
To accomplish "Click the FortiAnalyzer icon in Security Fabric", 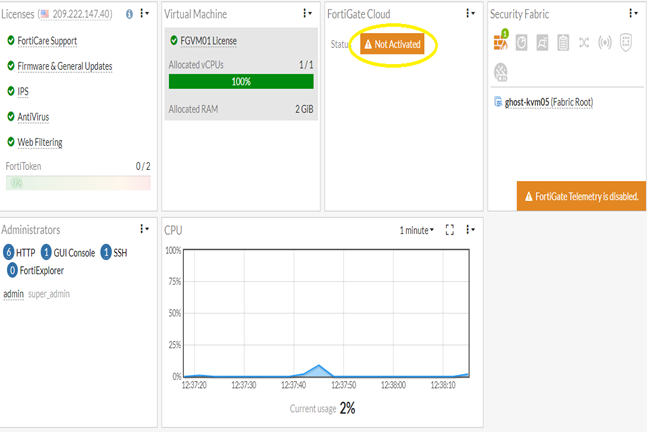I will coord(522,42).
